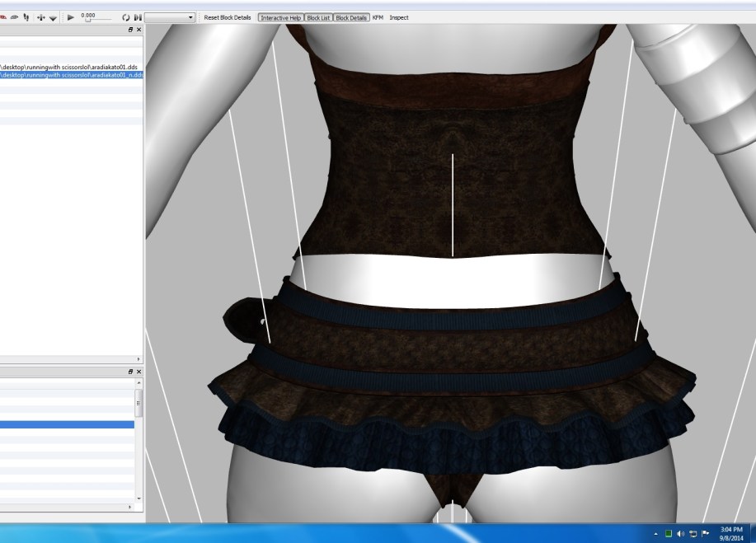Click the animation switch icon beside loop

(137, 17)
